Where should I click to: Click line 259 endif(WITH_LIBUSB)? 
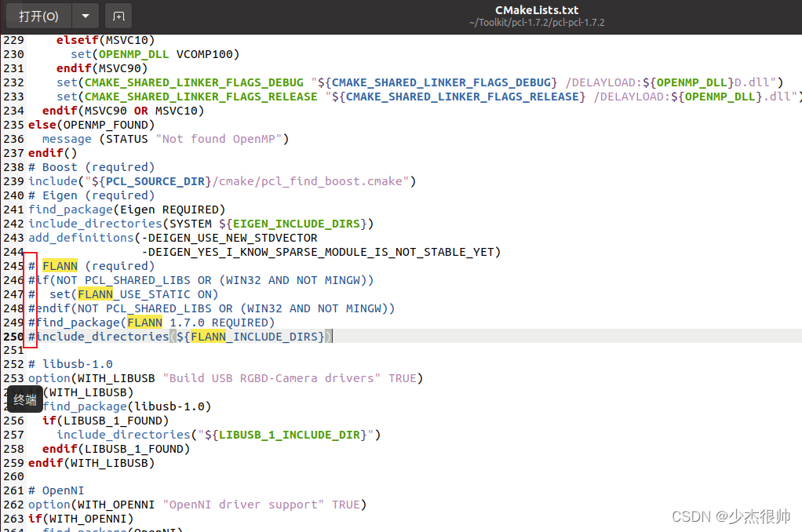click(92, 463)
